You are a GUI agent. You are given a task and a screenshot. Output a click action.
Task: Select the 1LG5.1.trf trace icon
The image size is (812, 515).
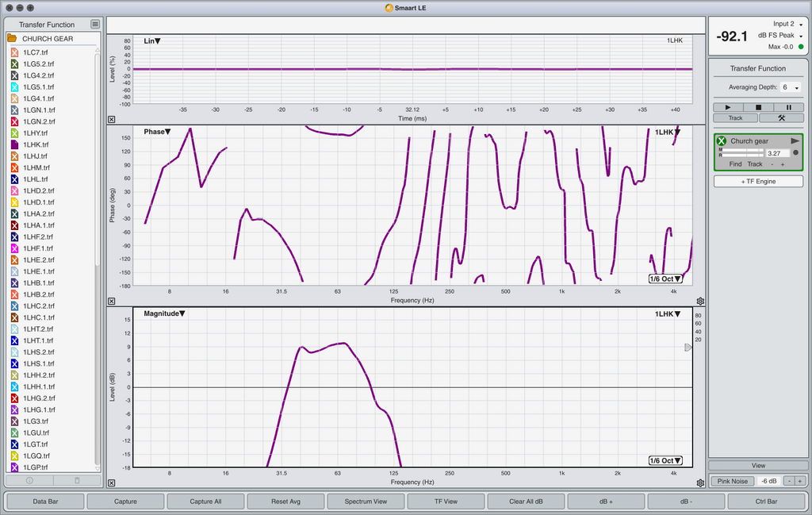tap(14, 87)
